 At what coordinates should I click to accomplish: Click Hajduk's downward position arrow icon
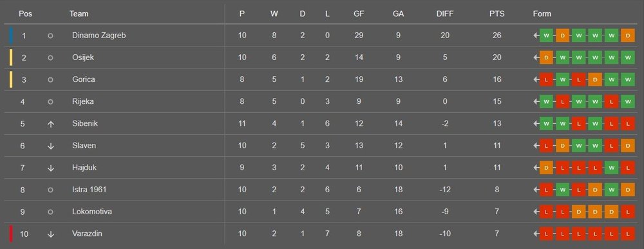point(50,168)
